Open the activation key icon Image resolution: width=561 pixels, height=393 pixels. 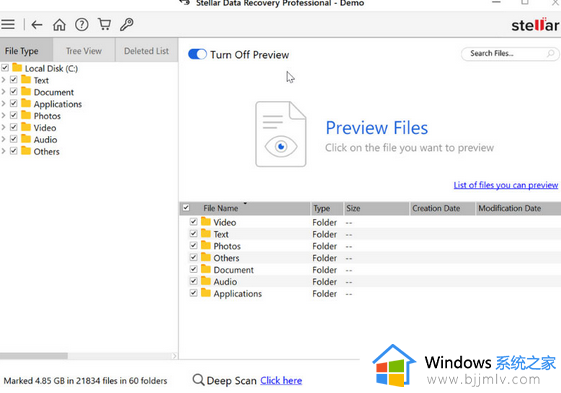pyautogui.click(x=127, y=24)
